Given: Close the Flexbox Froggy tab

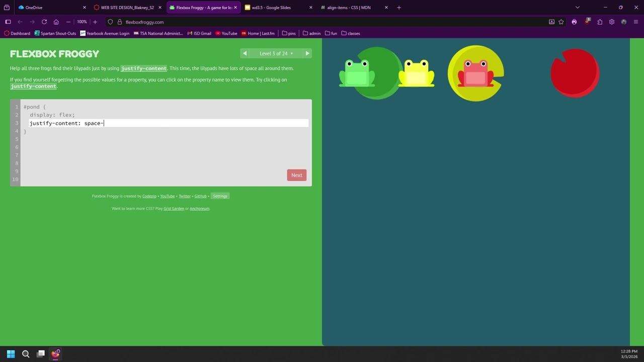Looking at the screenshot, I should [235, 8].
